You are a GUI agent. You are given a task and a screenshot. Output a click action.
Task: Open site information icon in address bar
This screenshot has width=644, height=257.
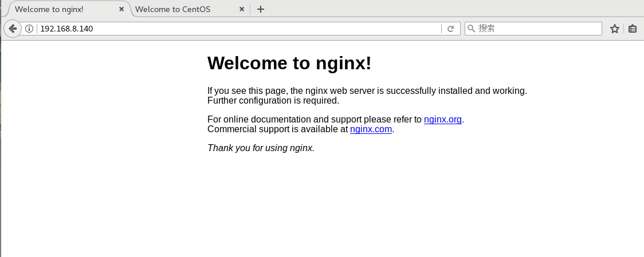point(29,28)
